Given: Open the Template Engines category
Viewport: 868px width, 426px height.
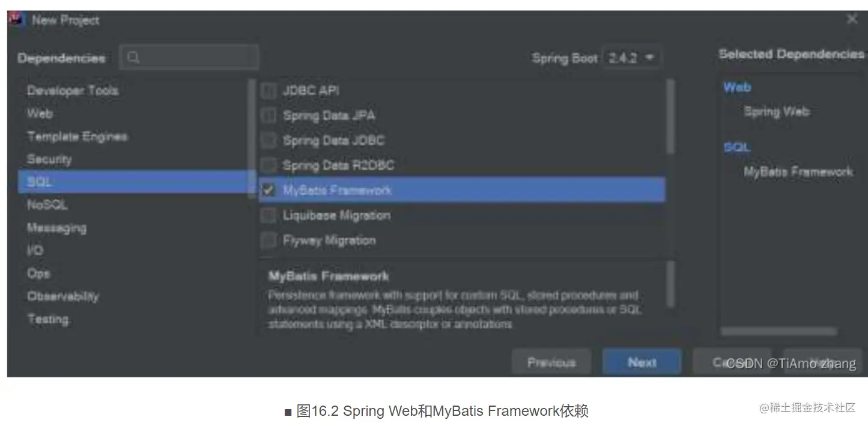Looking at the screenshot, I should tap(77, 136).
